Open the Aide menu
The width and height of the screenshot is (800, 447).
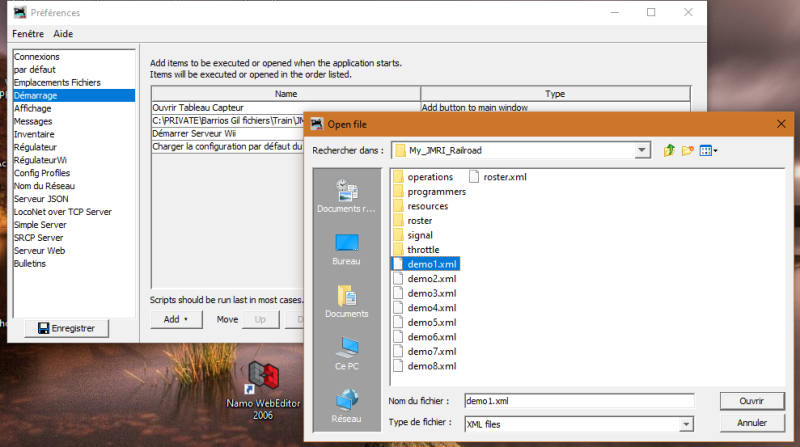63,33
